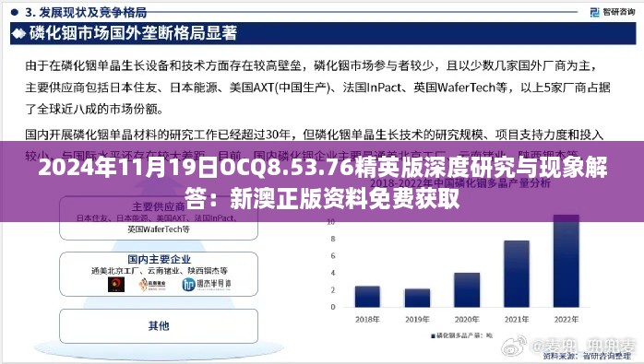
Task: Click the line 了全球近八成的市场份额。
Action: [94, 109]
